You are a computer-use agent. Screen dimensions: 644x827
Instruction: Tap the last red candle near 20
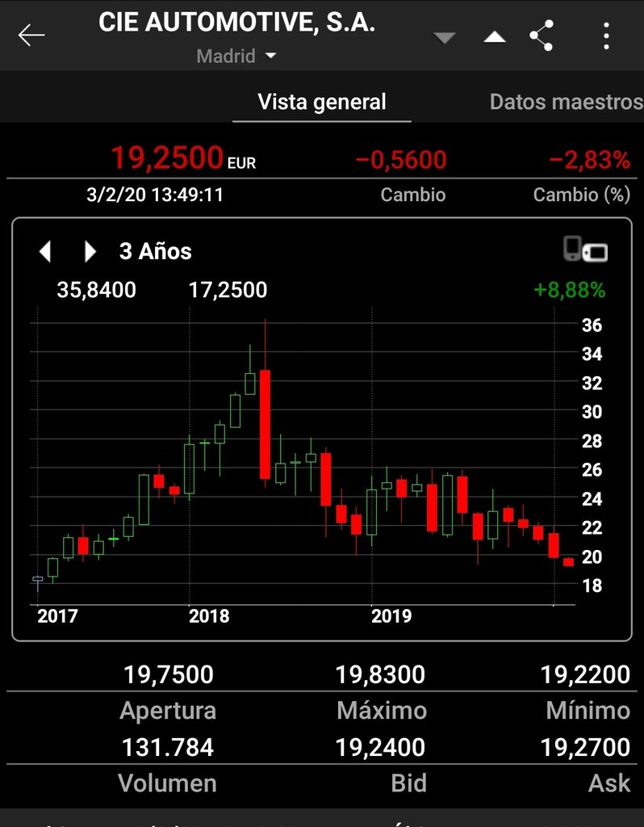[x=568, y=562]
